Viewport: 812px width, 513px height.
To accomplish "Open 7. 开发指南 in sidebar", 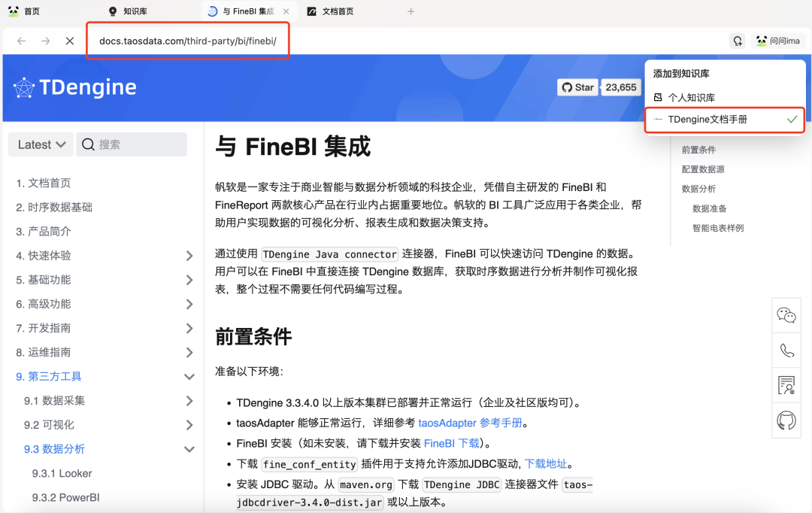I will 43,328.
